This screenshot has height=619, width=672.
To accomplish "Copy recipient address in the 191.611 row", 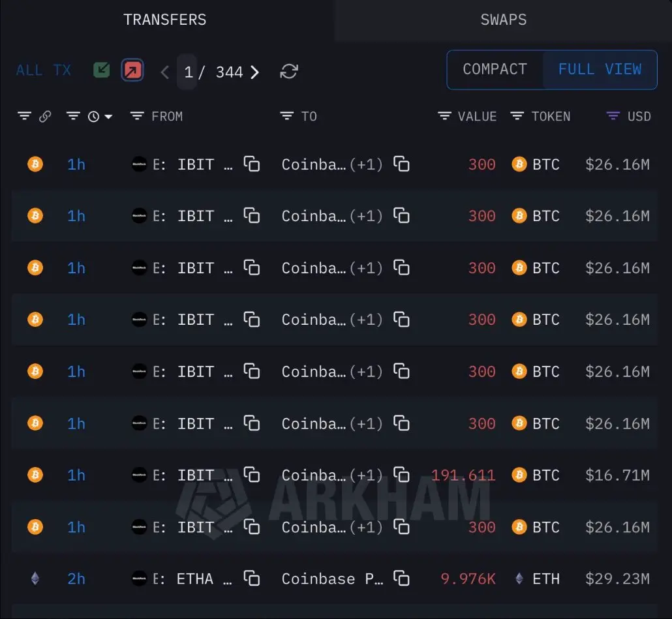I will (402, 475).
